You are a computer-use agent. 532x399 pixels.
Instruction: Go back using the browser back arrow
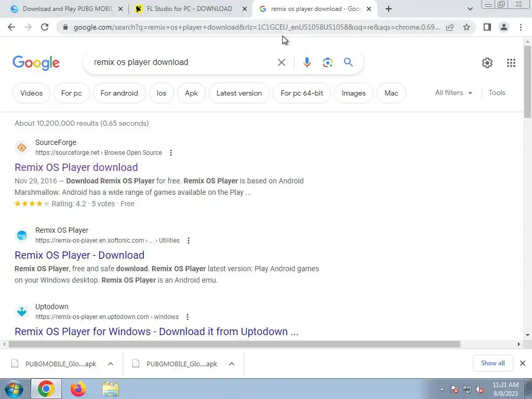coord(11,27)
